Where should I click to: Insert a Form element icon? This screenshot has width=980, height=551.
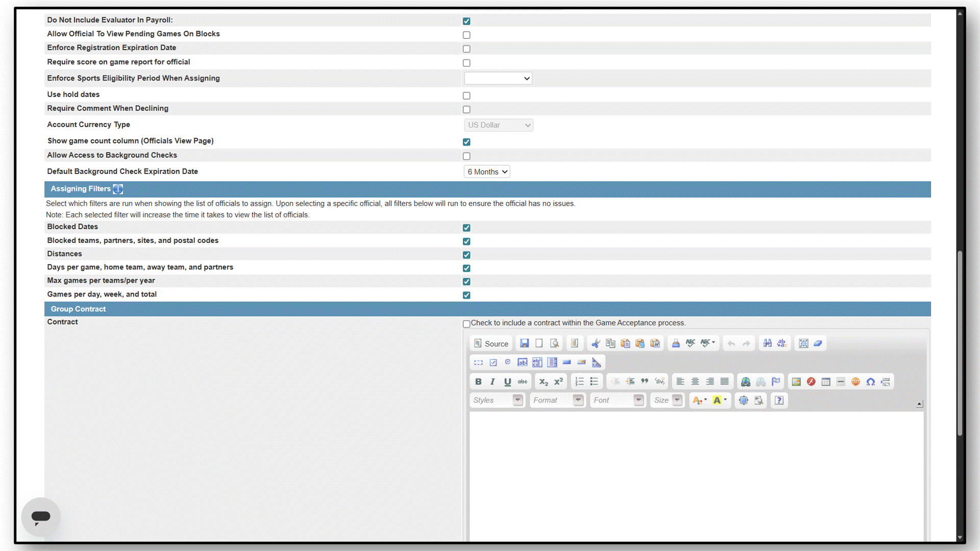point(478,362)
